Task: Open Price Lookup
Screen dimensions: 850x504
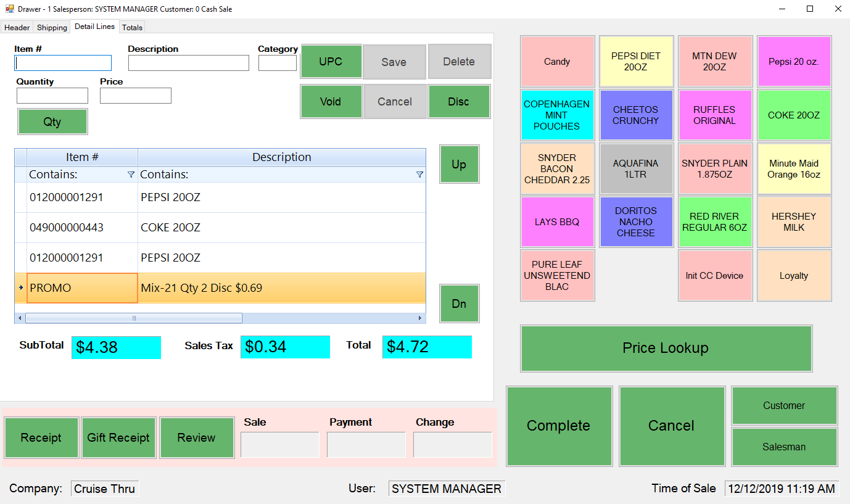Action: pos(666,348)
